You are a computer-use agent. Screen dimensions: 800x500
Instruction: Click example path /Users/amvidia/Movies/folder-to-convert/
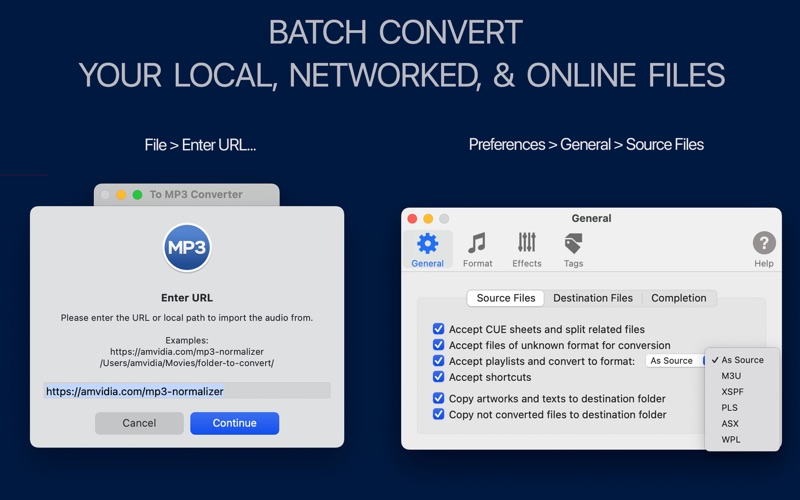[187, 363]
